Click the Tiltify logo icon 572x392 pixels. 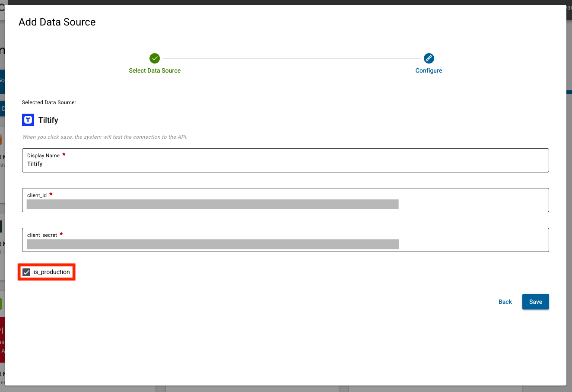[28, 120]
